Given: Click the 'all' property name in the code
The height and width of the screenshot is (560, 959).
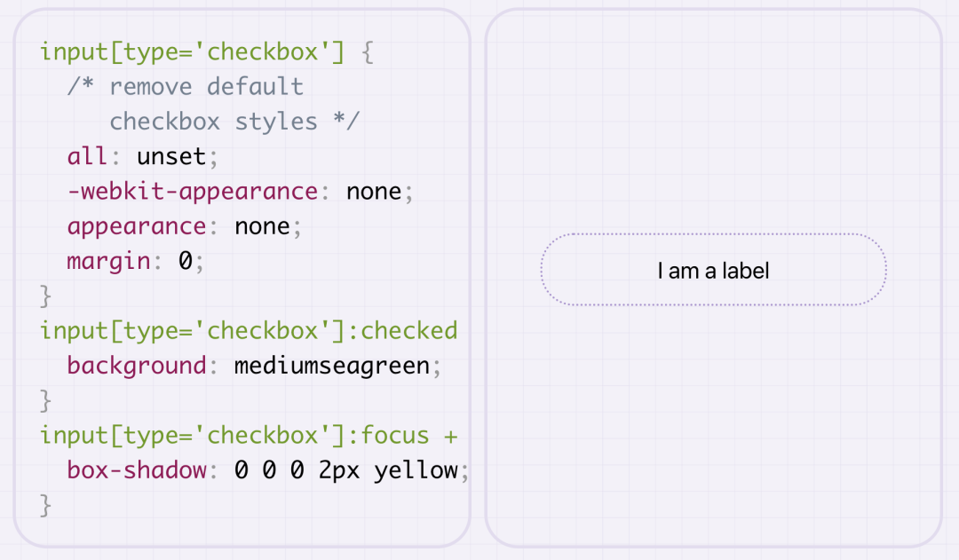Looking at the screenshot, I should pos(87,156).
